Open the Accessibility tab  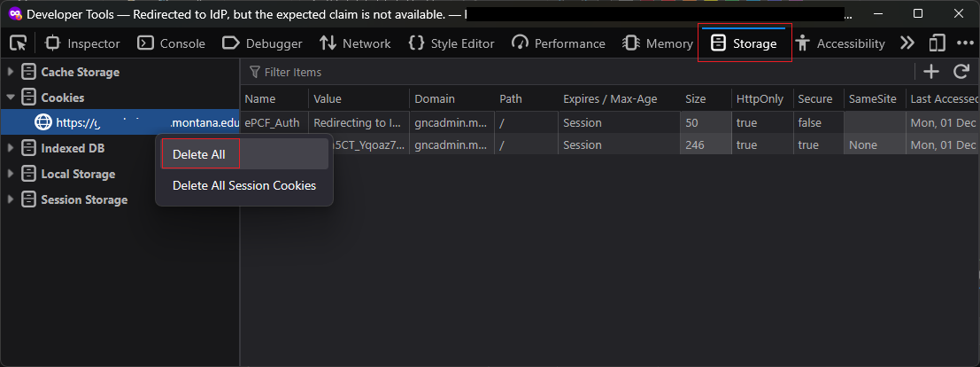tap(840, 43)
